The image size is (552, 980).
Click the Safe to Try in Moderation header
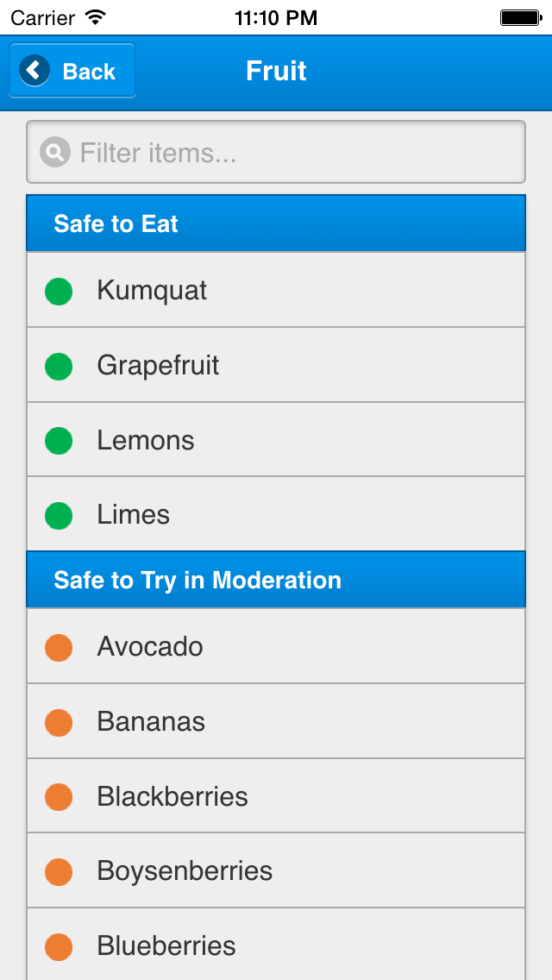276,580
